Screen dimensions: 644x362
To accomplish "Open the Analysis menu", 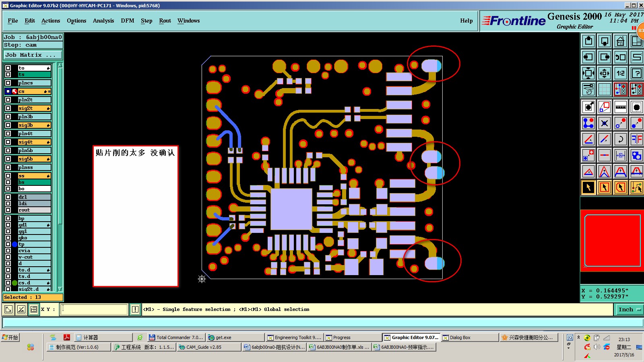I will click(103, 21).
